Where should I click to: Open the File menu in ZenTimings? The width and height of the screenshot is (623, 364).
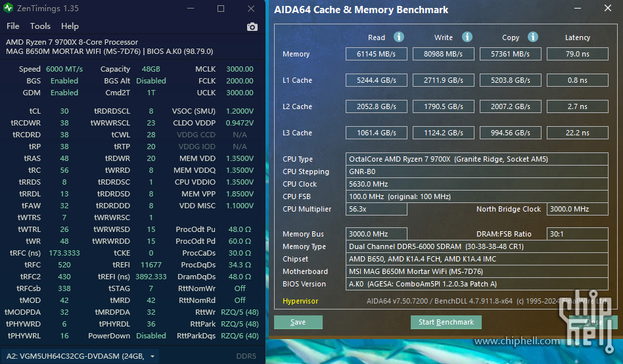click(12, 26)
